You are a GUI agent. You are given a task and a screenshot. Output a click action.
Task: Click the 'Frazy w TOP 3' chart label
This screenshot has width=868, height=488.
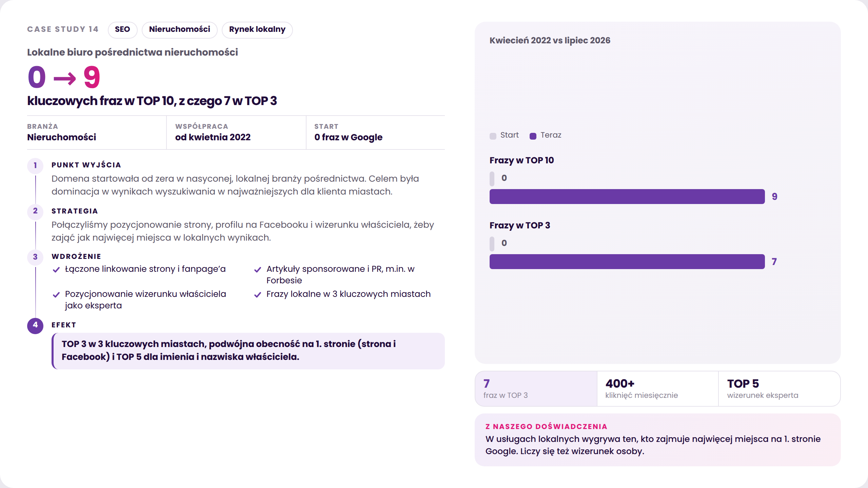tap(520, 225)
